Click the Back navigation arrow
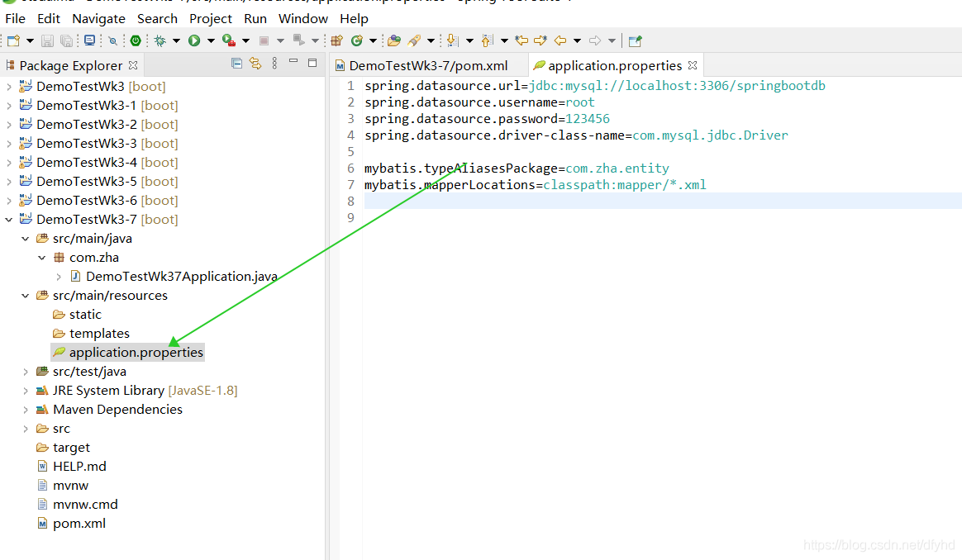Screen dimensions: 962x560 (560, 41)
